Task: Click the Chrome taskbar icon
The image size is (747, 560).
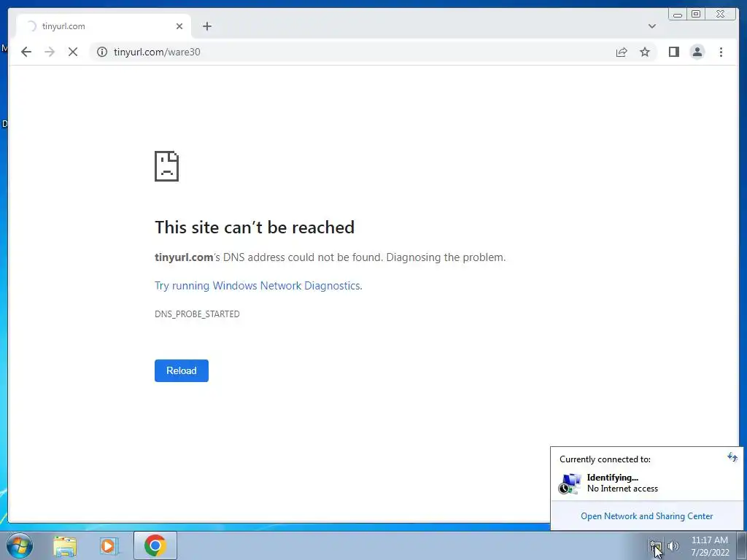Action: click(x=155, y=545)
